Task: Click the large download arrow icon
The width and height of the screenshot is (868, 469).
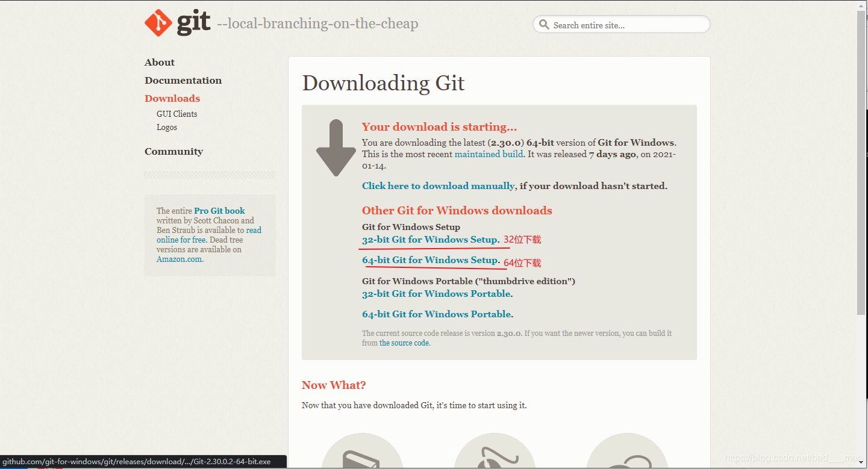Action: [x=336, y=148]
